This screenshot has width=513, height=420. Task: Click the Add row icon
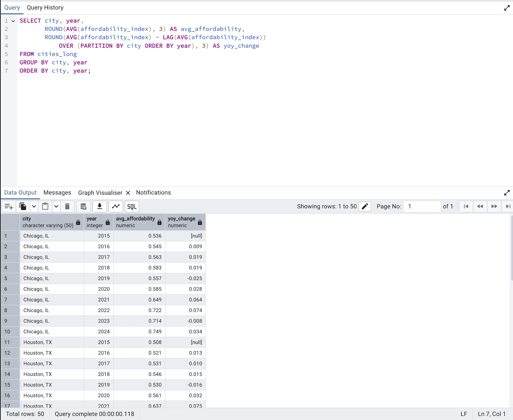9,206
